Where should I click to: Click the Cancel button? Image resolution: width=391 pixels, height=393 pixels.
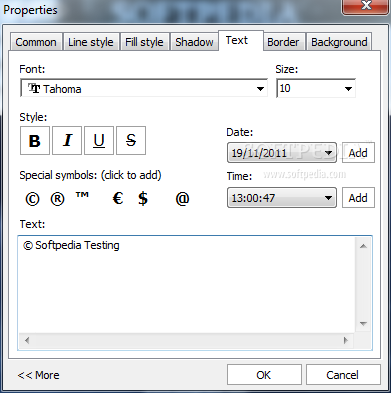[x=343, y=375]
